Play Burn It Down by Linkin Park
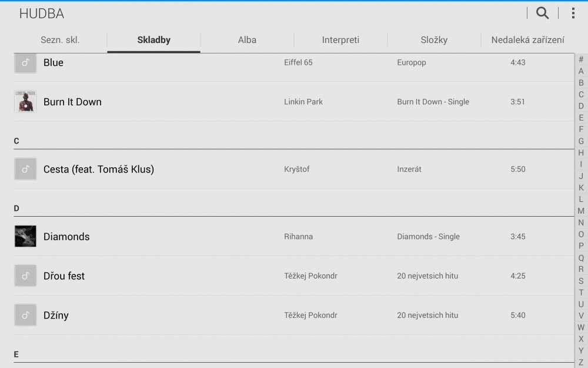 click(x=176, y=101)
